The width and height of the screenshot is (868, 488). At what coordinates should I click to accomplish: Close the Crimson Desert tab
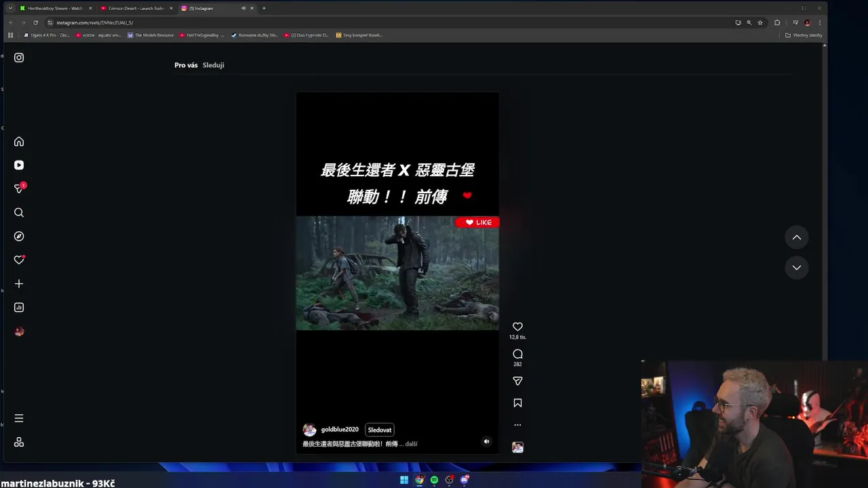171,8
